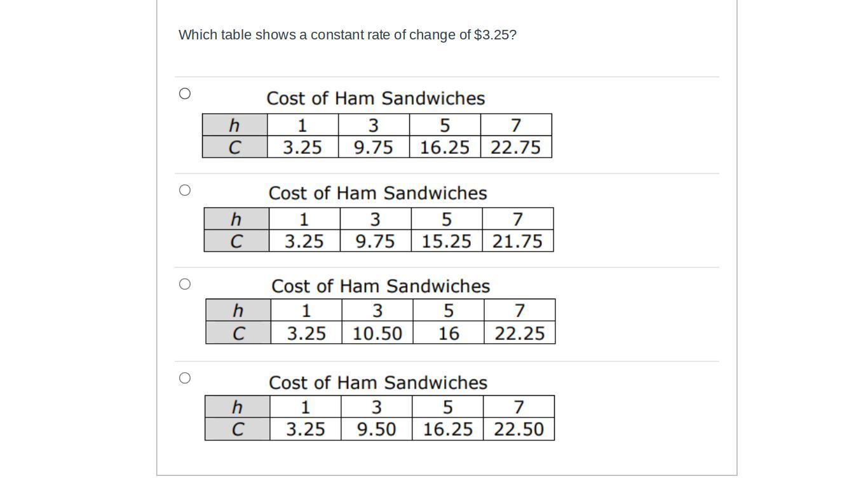Screen dimensions: 868x488
Task: Click the C header cell in the 22.50 table
Action: click(x=238, y=430)
